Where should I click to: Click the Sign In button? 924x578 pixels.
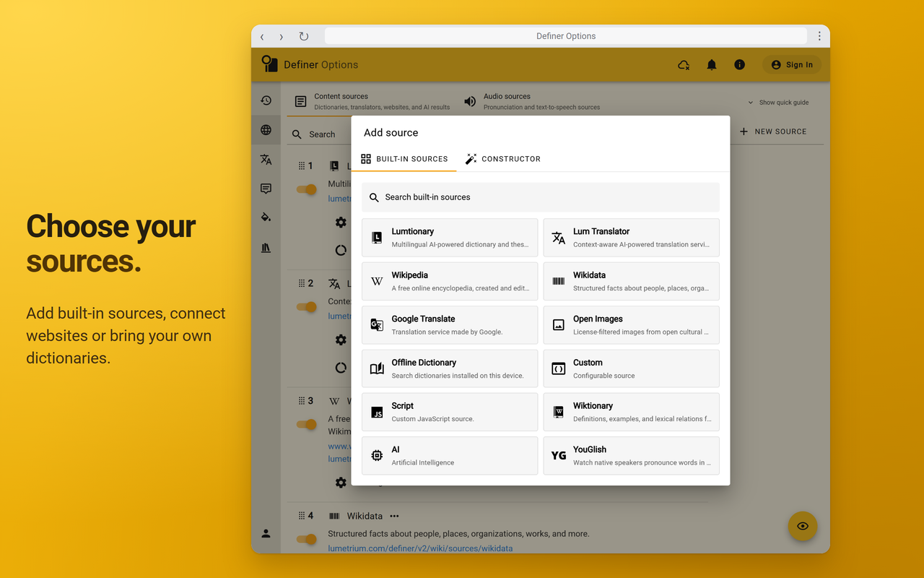(792, 64)
